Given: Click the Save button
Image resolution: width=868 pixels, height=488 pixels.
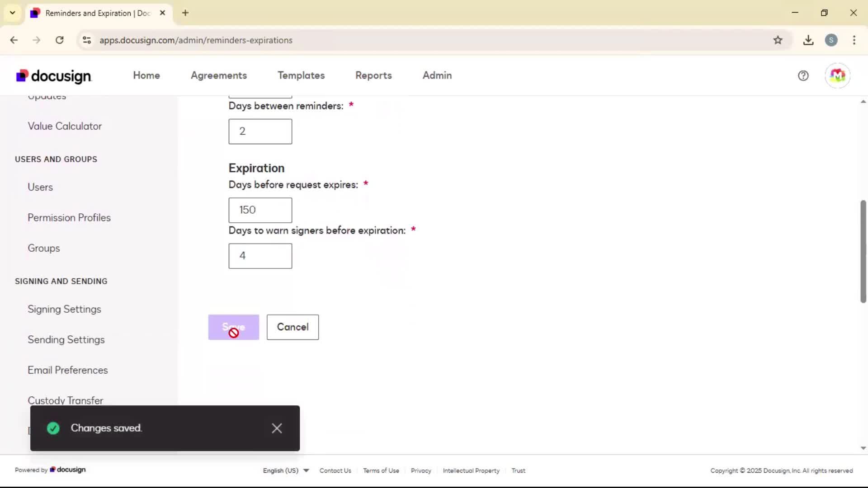Looking at the screenshot, I should (x=234, y=327).
